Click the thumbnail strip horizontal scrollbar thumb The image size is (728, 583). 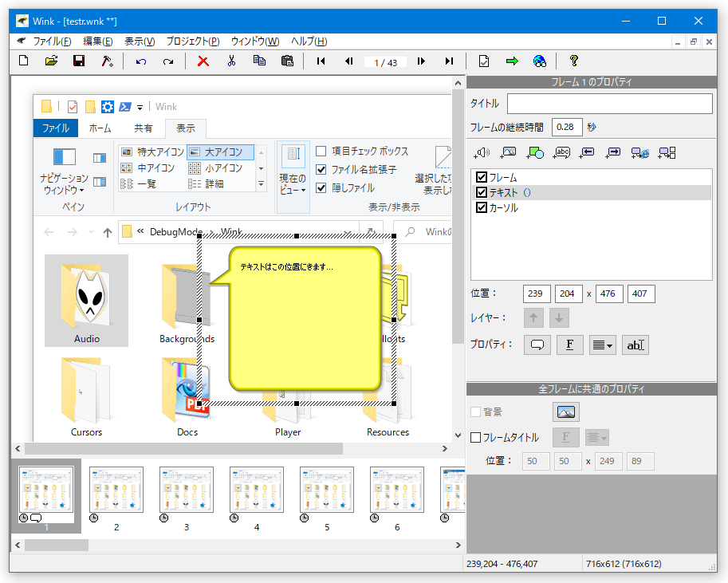pyautogui.click(x=57, y=545)
